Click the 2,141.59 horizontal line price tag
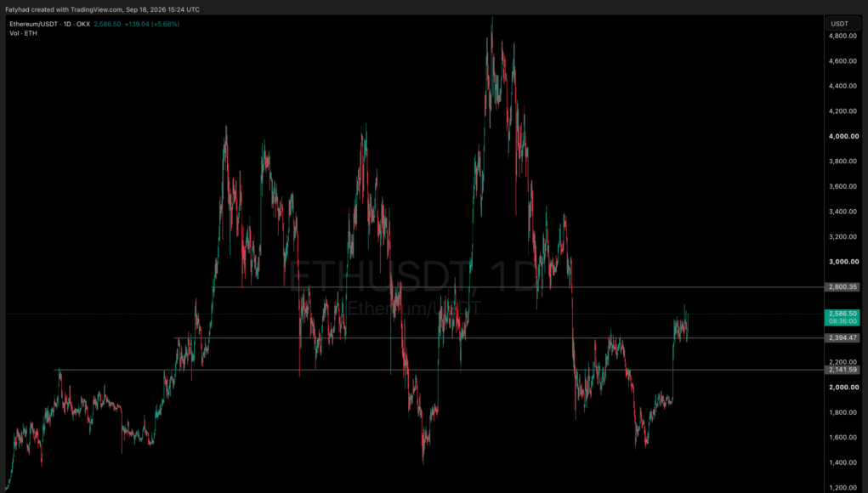868x493 pixels. [842, 370]
